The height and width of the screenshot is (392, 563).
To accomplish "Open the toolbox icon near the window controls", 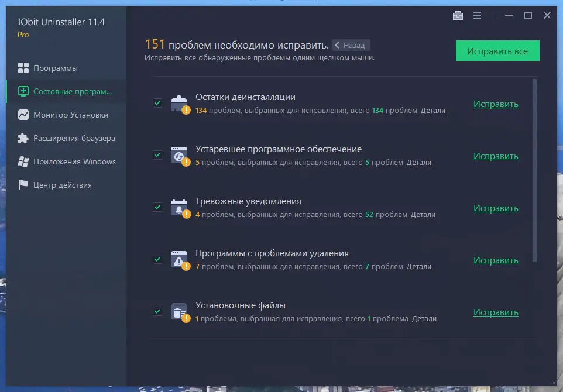I will (x=458, y=15).
